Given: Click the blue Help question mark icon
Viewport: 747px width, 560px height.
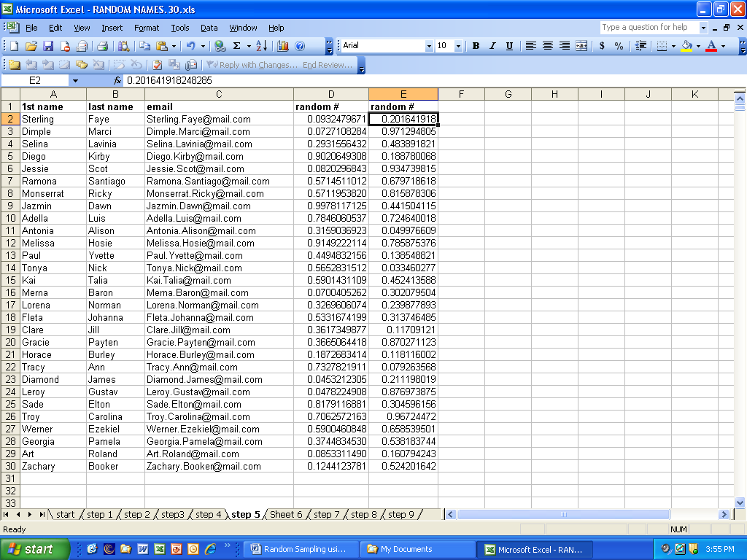Looking at the screenshot, I should pyautogui.click(x=300, y=46).
